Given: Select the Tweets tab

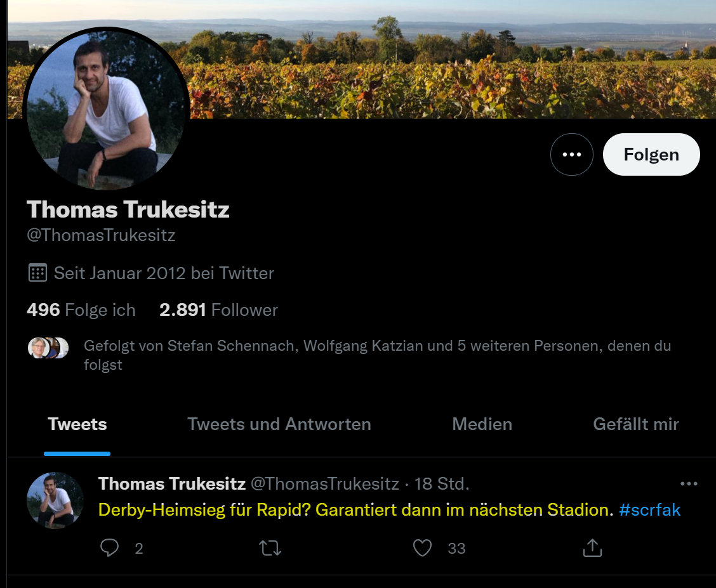Looking at the screenshot, I should pos(77,424).
